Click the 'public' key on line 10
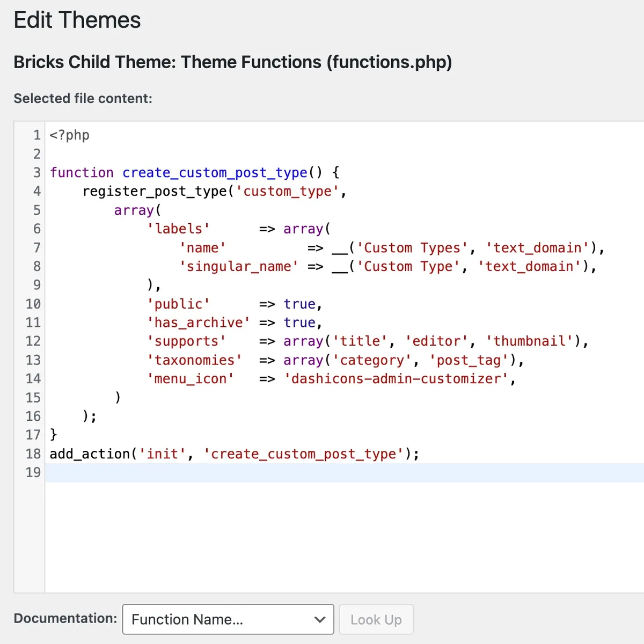644x644 pixels. coord(179,304)
